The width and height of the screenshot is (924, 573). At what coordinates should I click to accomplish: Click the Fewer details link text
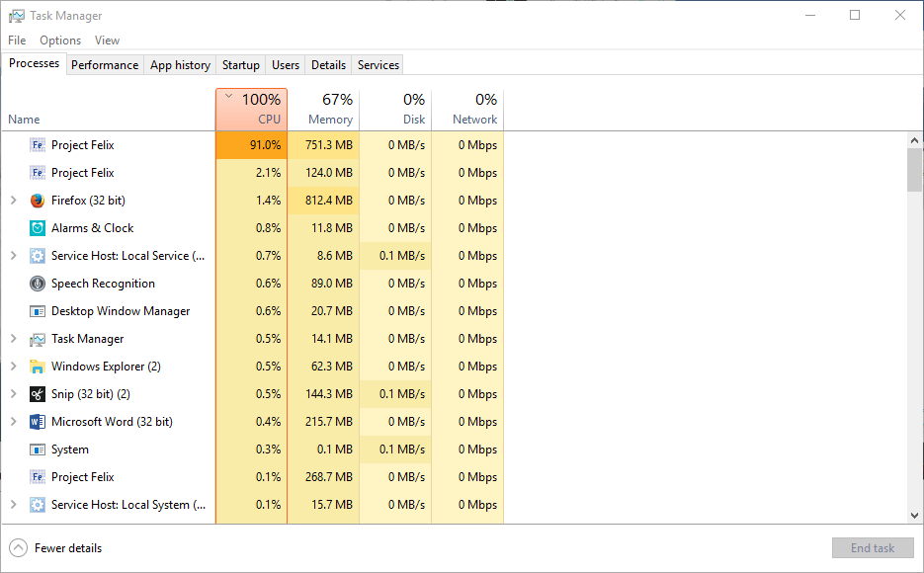coord(68,547)
